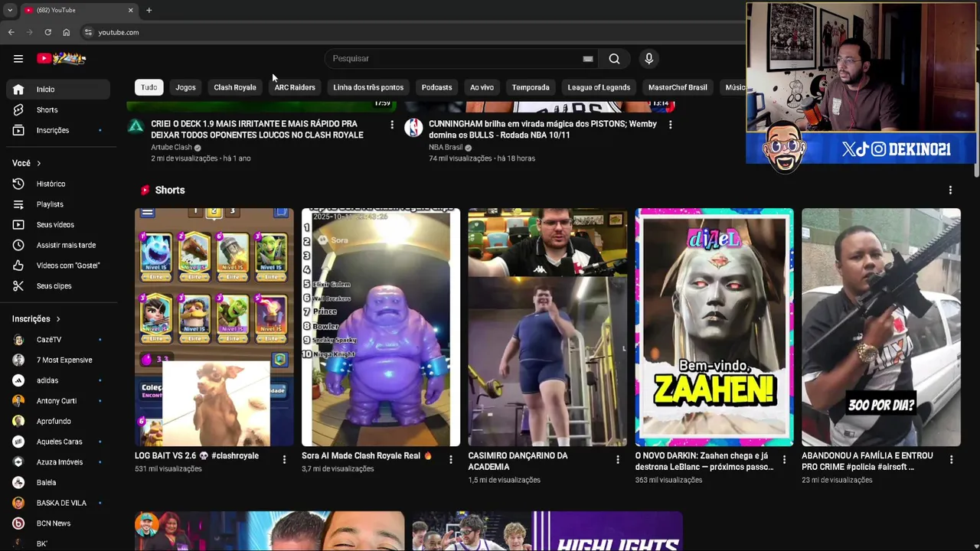Select the Tudo filter chip
Viewport: 980px width, 551px height.
tap(149, 87)
